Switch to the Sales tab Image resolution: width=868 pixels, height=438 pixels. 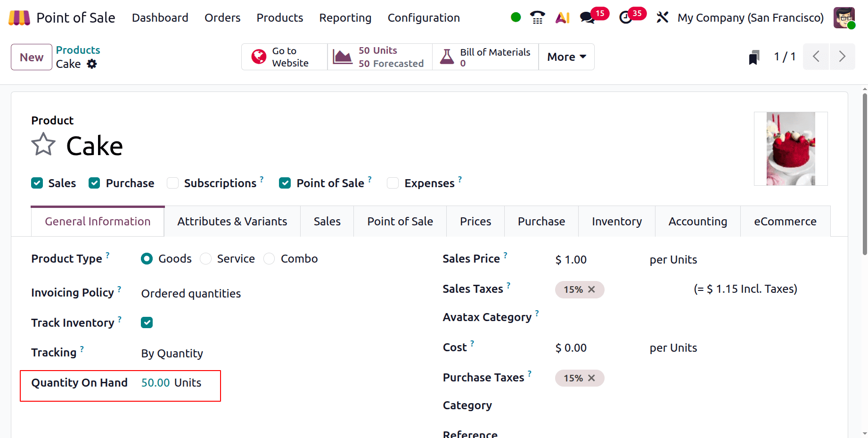(x=327, y=221)
